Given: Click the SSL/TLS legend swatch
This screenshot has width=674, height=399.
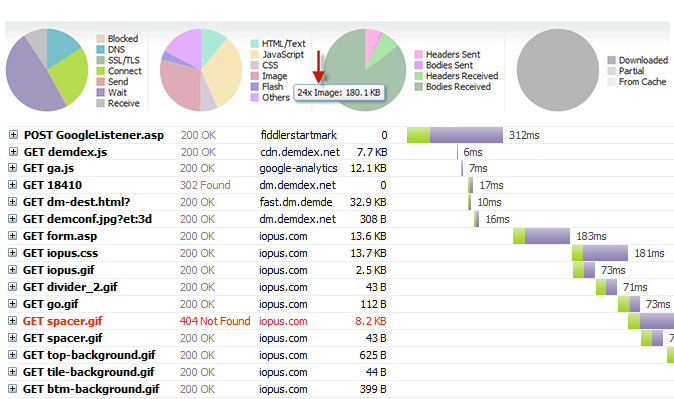Looking at the screenshot, I should coord(101,60).
